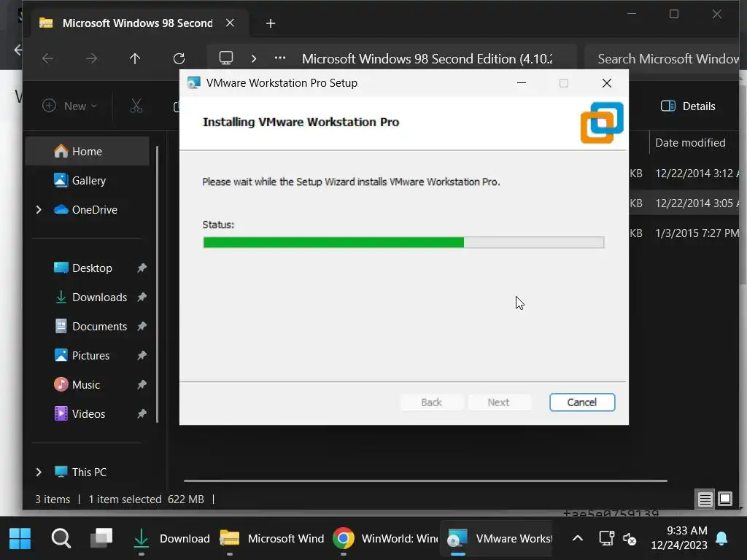Switch to Chrome WinWorld taskbar window
This screenshot has height=560, width=747.
385,538
